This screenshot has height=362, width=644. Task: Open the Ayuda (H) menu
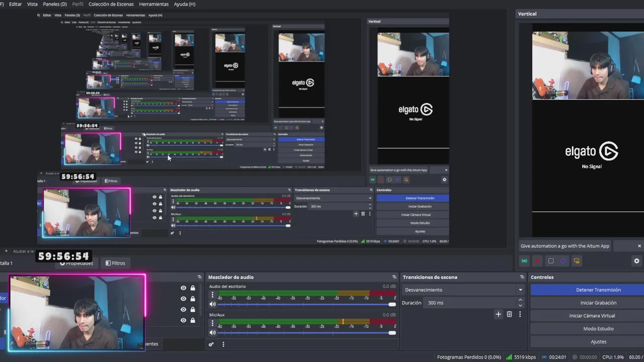click(x=185, y=4)
